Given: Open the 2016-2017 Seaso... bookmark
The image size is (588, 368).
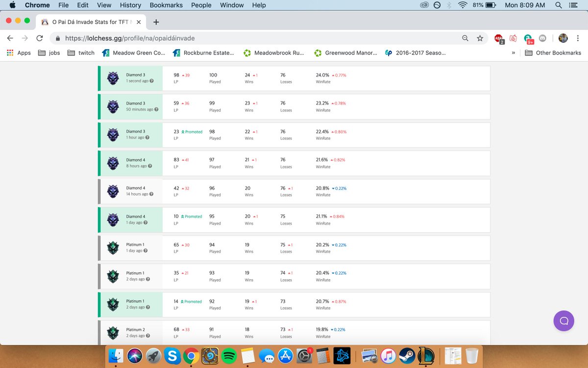Looking at the screenshot, I should pos(415,53).
